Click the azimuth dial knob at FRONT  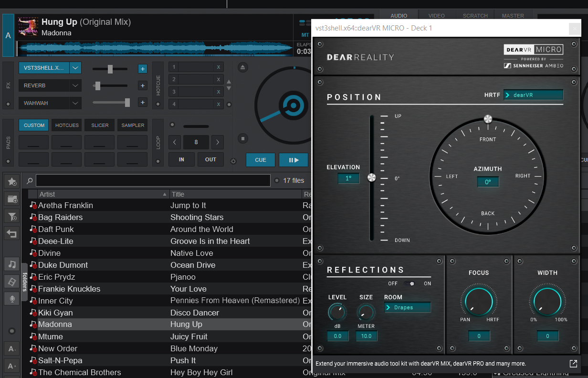click(488, 119)
